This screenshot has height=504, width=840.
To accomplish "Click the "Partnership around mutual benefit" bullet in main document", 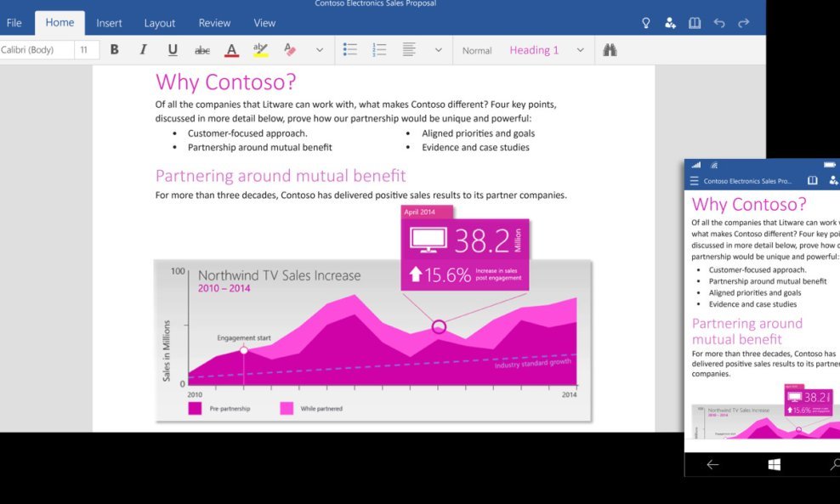I will [x=260, y=147].
